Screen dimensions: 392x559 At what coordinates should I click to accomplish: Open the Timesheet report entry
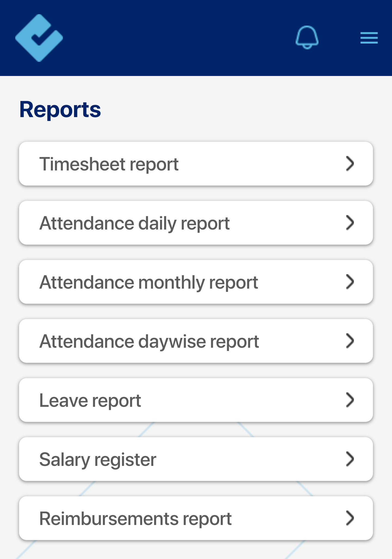tap(109, 164)
